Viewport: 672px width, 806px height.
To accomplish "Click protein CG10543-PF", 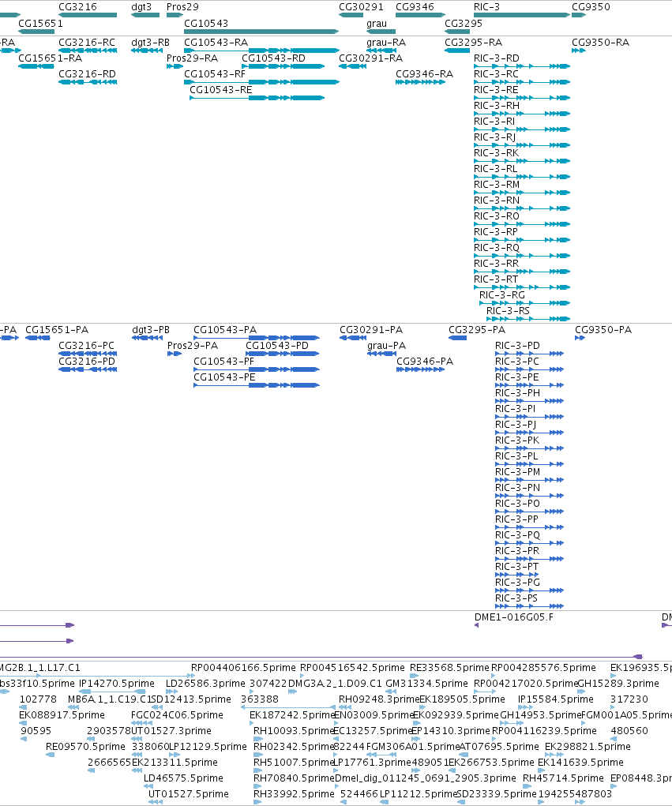I will [223, 362].
